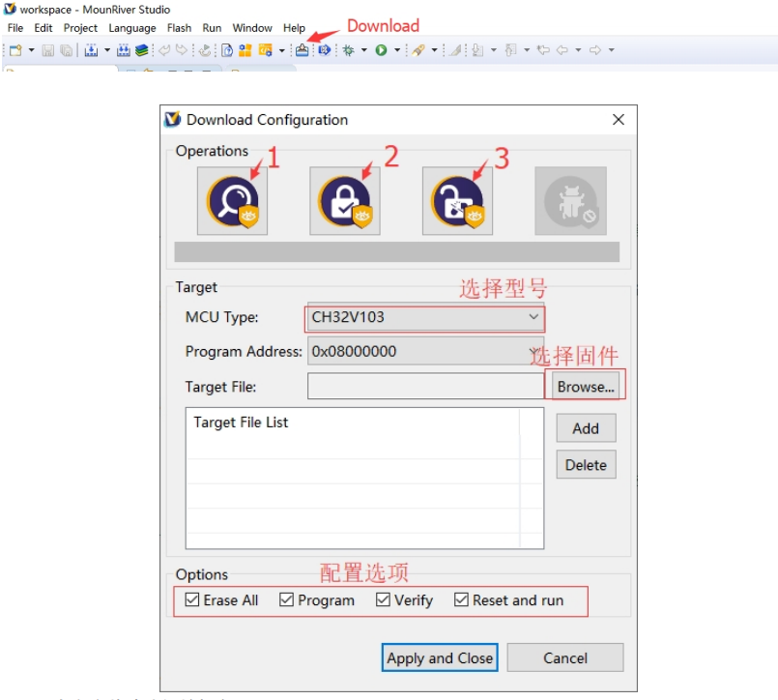778x700 pixels.
Task: Expand the Next Annotation dropdown arrow
Action: pos(493,50)
